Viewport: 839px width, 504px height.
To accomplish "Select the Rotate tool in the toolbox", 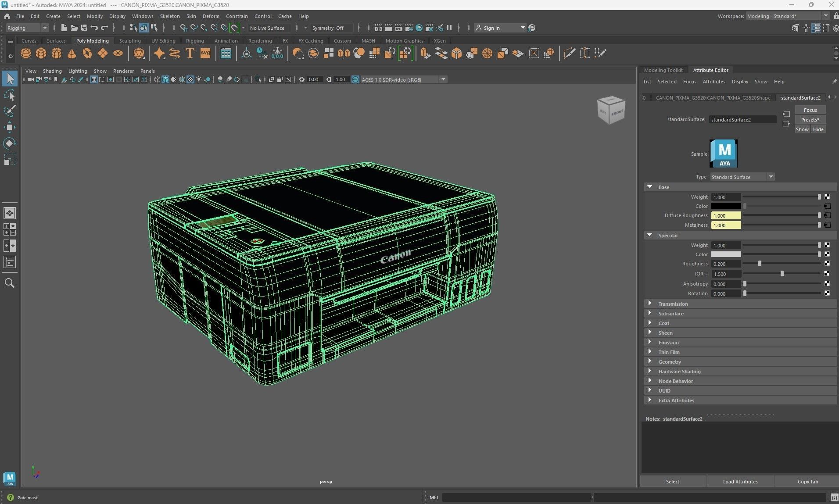I will (10, 143).
